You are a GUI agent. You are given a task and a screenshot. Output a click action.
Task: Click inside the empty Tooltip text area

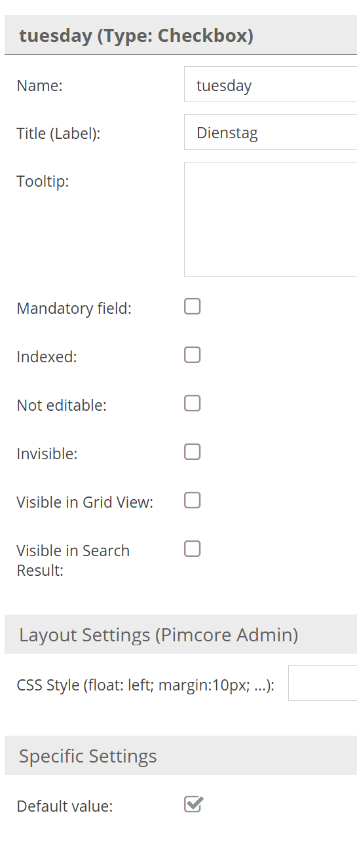[x=271, y=219]
